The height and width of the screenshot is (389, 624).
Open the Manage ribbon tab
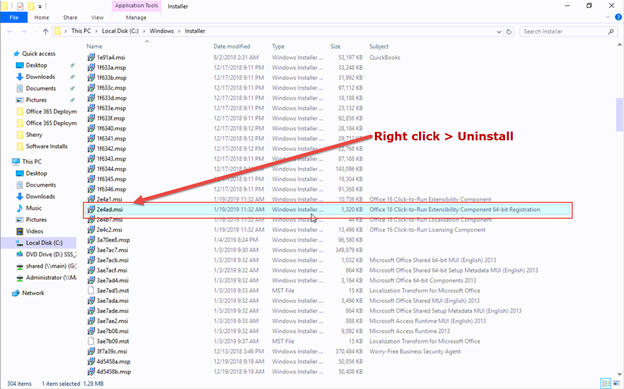click(136, 18)
